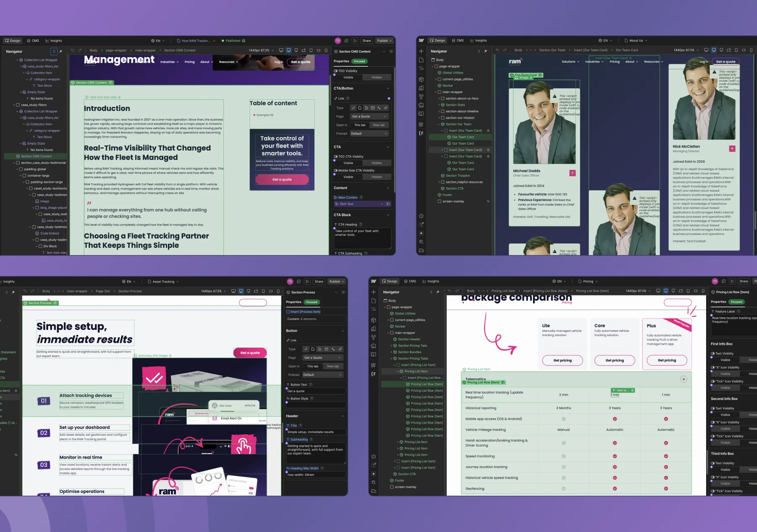Open Assets image icon in About Us window
Viewport: 757px width, 532px height.
pos(421,105)
